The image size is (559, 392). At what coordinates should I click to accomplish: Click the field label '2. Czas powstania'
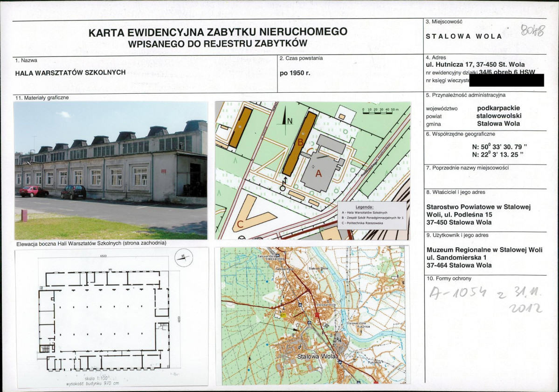(x=301, y=58)
